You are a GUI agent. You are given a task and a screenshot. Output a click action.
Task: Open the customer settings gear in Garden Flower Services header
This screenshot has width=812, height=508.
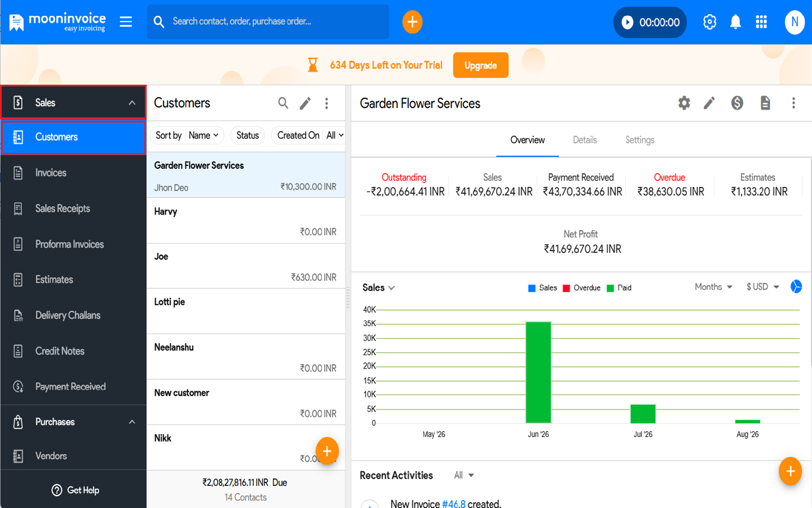coord(684,103)
